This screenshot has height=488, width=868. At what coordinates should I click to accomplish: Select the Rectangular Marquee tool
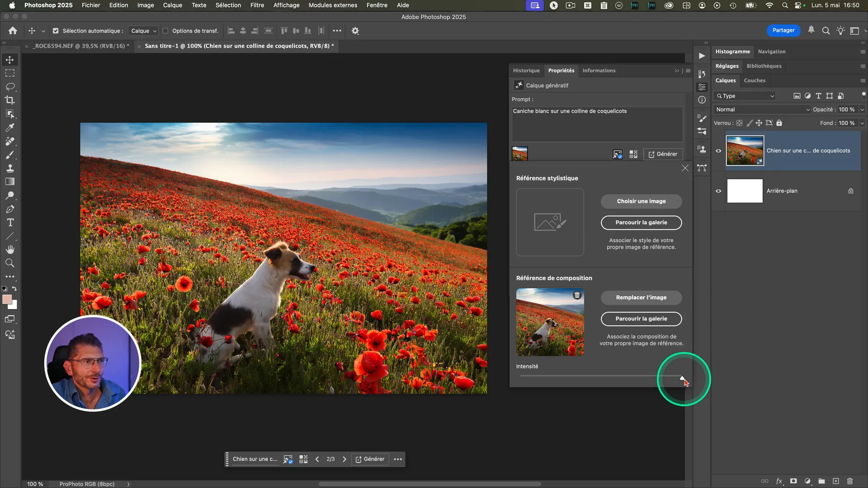9,73
